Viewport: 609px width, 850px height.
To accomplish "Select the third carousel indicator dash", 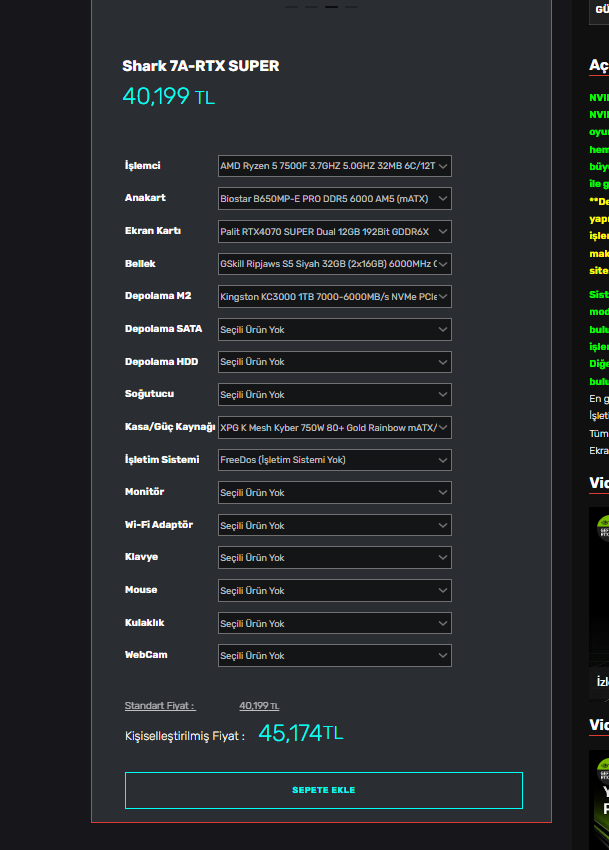I will pyautogui.click(x=331, y=7).
